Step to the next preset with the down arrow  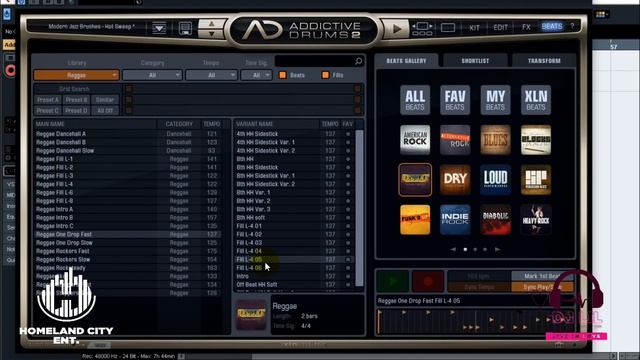click(211, 34)
